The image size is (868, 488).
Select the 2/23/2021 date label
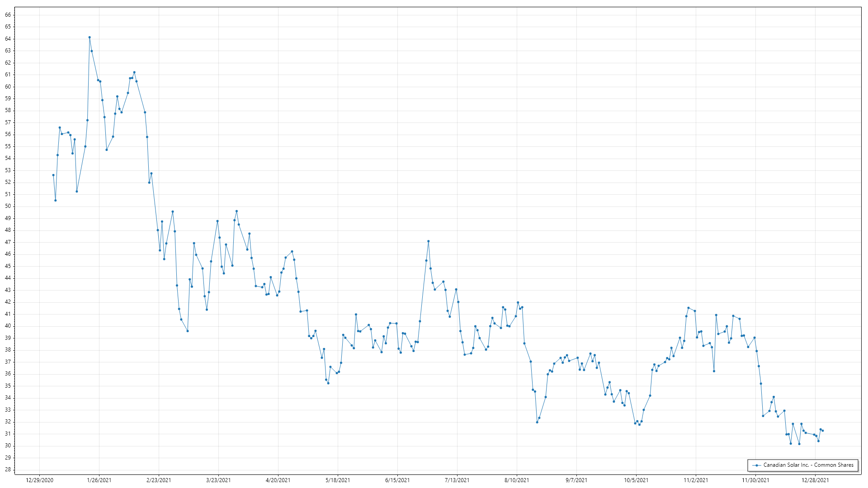(x=159, y=480)
